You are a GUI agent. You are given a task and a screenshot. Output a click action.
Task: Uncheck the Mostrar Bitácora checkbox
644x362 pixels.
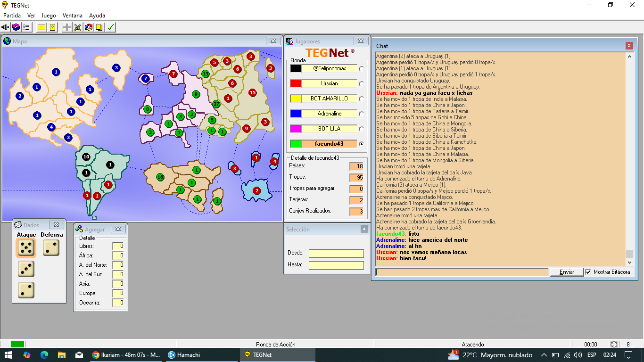588,272
